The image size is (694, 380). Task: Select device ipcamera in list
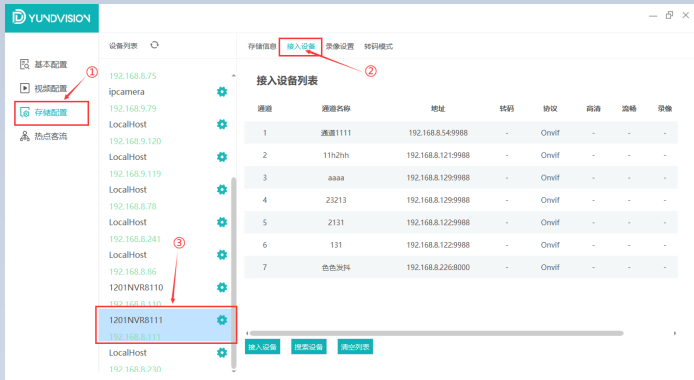coord(127,92)
